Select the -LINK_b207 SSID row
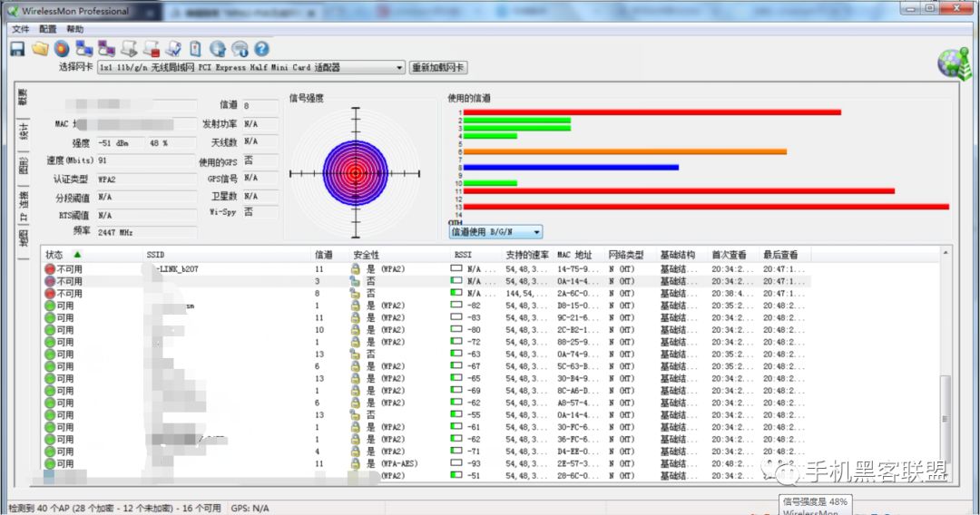980x515 pixels. (x=426, y=269)
